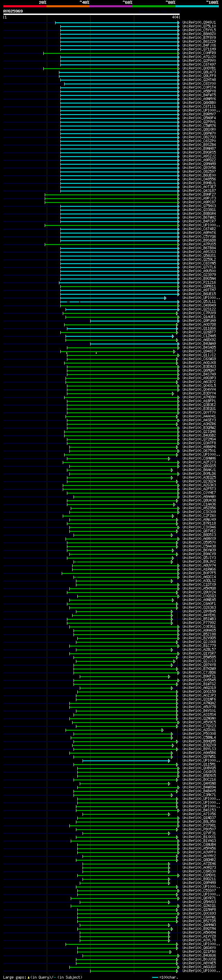This screenshot has width=222, height=980.
Task: Click the UniRef100_C7PUV9 label
Action: click(x=199, y=313)
